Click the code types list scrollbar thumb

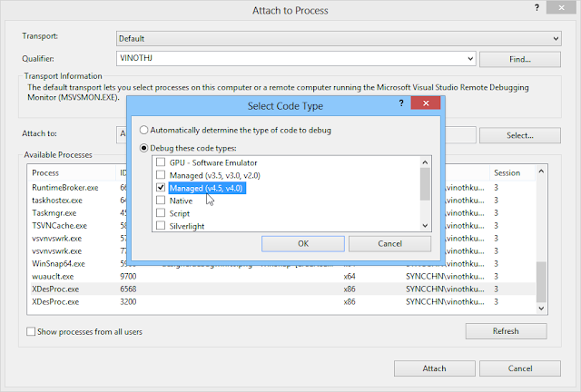(425, 184)
